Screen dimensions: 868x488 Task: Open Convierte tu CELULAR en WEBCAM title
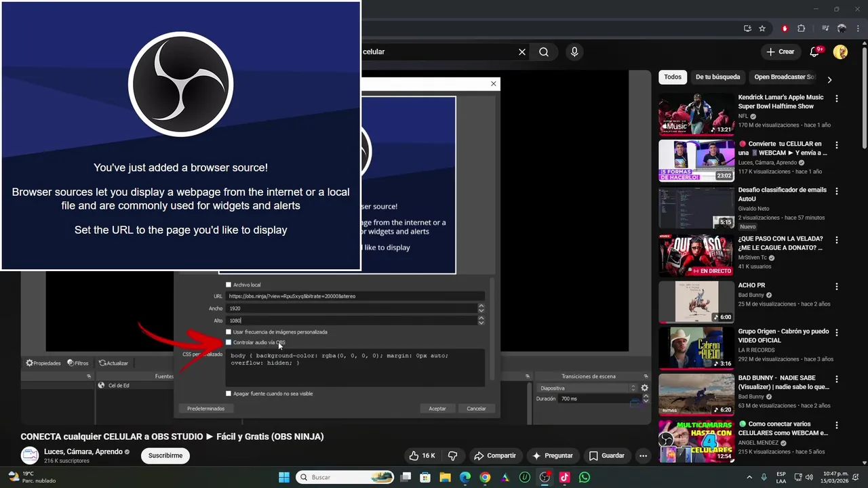pyautogui.click(x=783, y=148)
